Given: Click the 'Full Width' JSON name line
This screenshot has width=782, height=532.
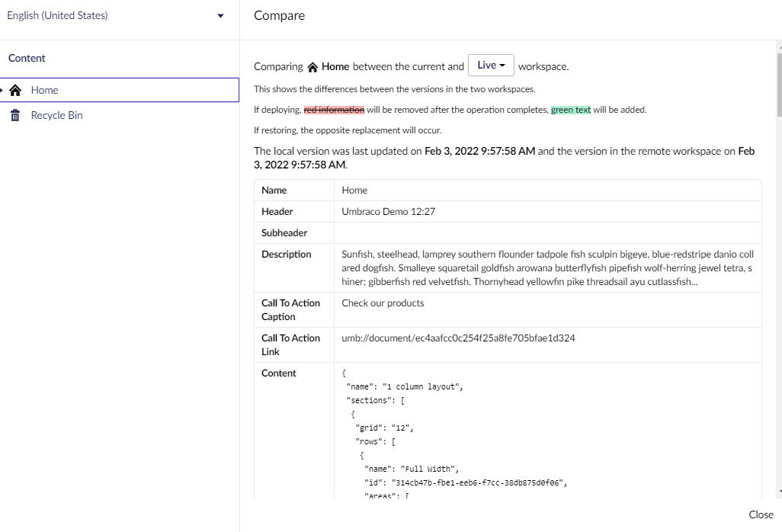Looking at the screenshot, I should coord(412,469).
